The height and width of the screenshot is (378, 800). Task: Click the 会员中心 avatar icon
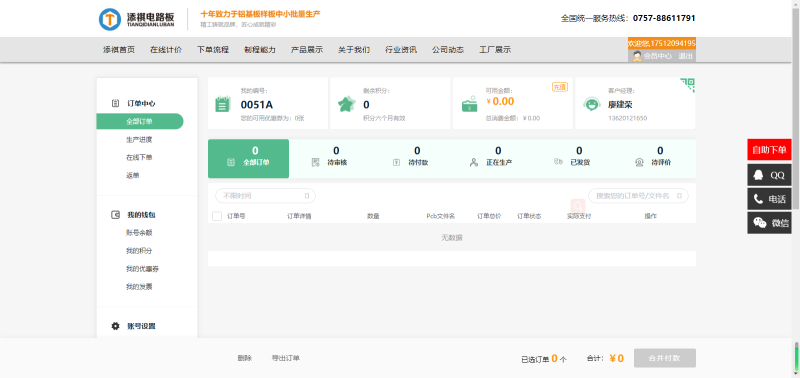637,56
